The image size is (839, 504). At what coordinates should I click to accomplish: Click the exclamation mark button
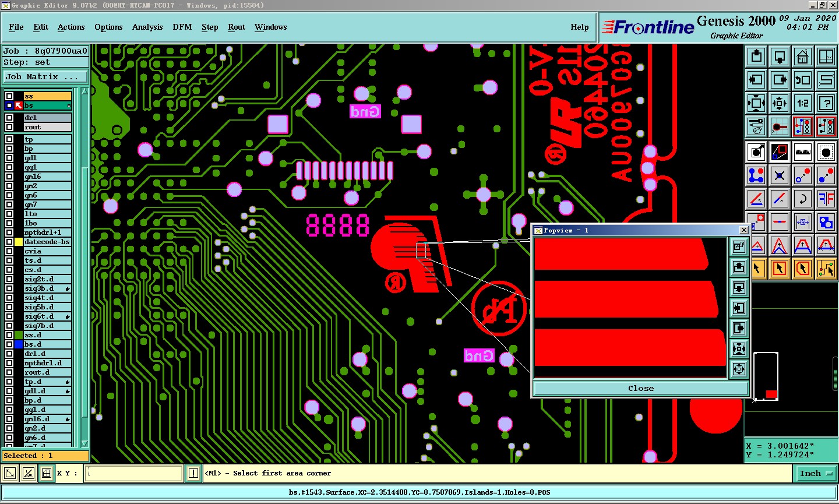(x=193, y=474)
